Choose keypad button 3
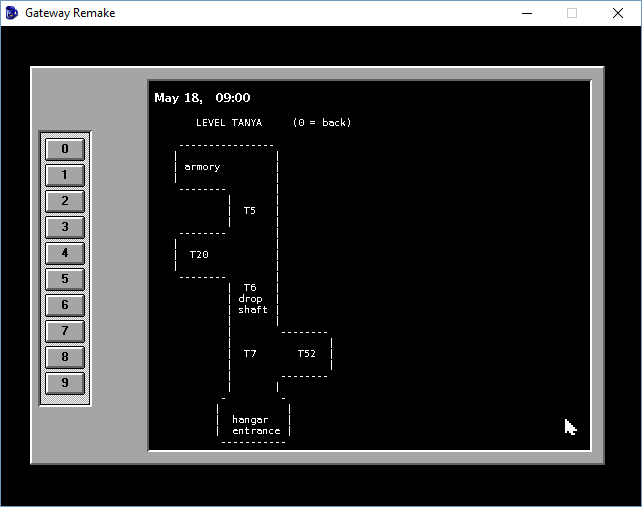The image size is (642, 507). pyautogui.click(x=65, y=227)
